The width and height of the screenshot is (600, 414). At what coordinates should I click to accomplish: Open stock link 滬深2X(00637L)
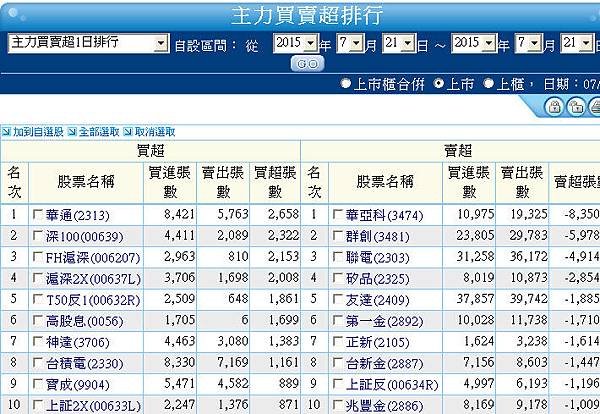pyautogui.click(x=93, y=279)
